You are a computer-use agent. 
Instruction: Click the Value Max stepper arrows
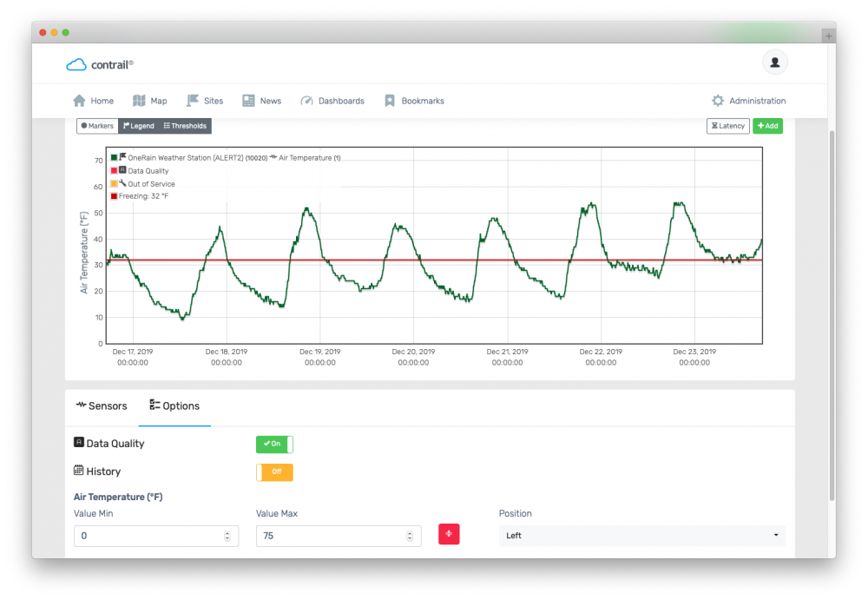point(410,536)
